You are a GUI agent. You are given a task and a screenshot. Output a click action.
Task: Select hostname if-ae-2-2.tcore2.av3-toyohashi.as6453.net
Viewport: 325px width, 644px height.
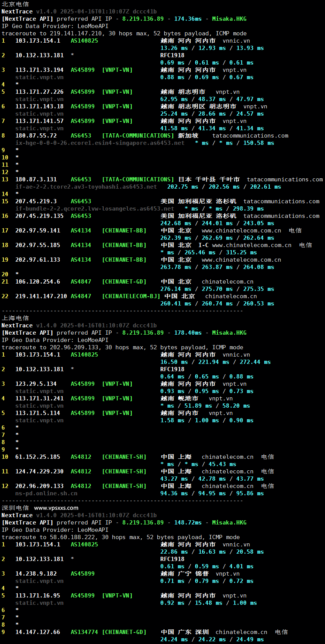coord(86,187)
